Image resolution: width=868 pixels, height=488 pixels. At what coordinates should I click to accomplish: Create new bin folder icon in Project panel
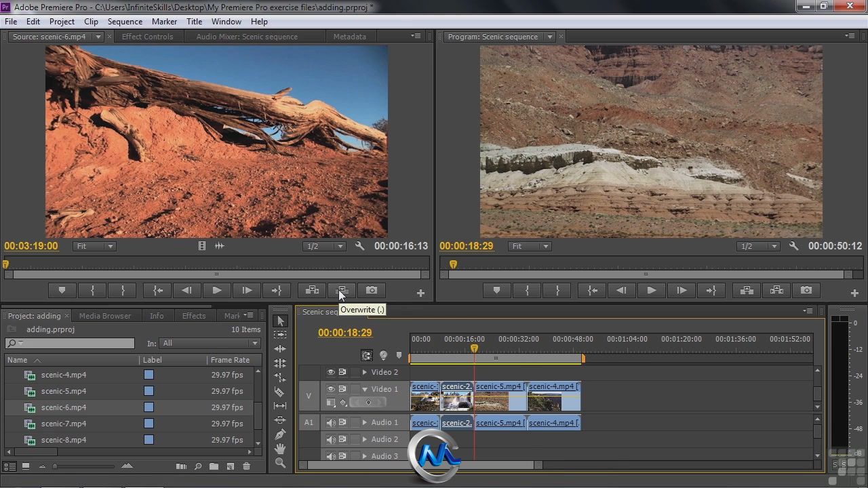(214, 466)
